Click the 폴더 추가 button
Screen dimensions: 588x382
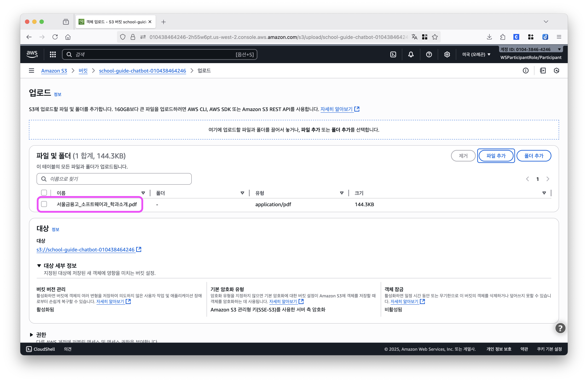pyautogui.click(x=534, y=156)
